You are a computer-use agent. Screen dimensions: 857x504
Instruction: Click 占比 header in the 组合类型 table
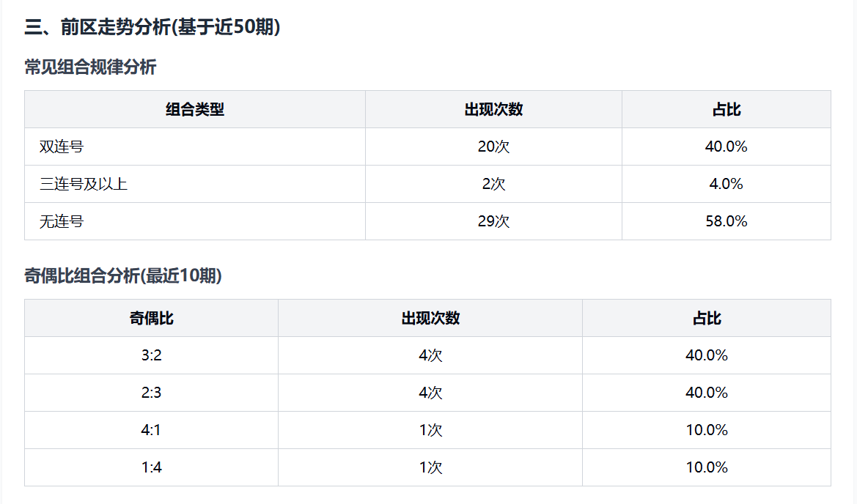coord(726,110)
